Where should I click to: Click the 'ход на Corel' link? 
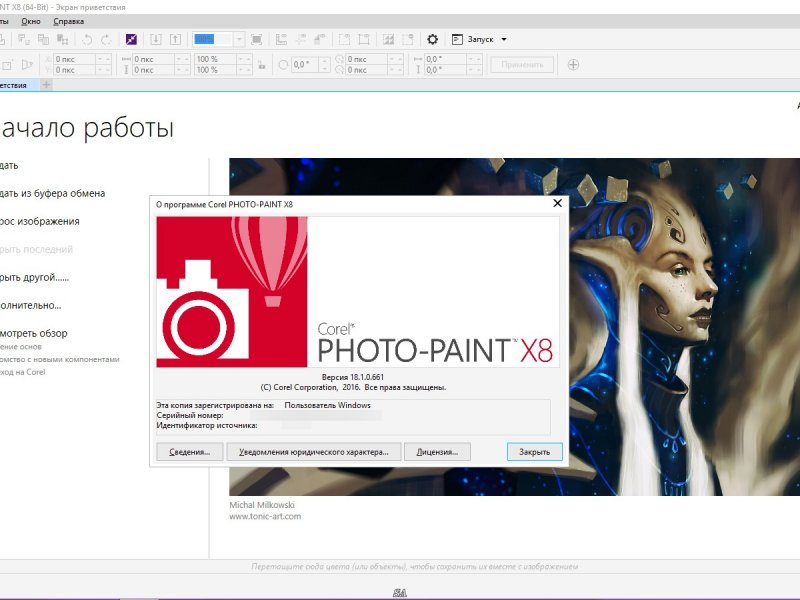pyautogui.click(x=22, y=372)
